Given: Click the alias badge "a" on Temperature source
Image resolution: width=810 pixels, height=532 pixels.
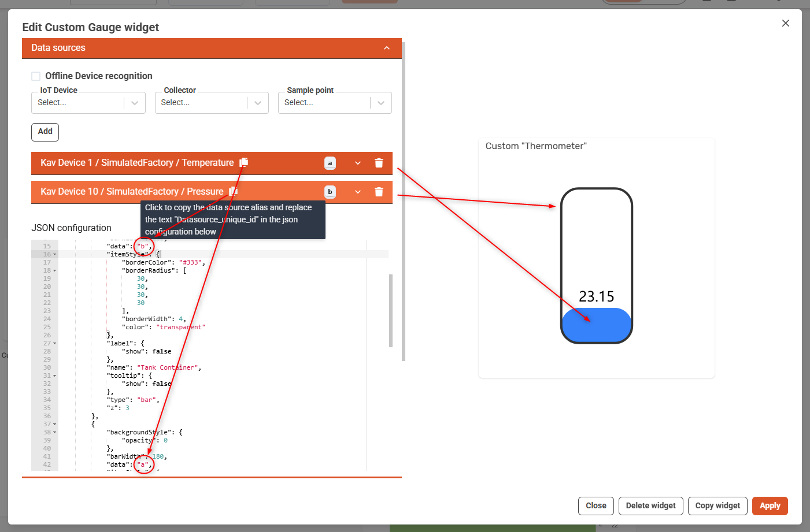Looking at the screenshot, I should (330, 163).
